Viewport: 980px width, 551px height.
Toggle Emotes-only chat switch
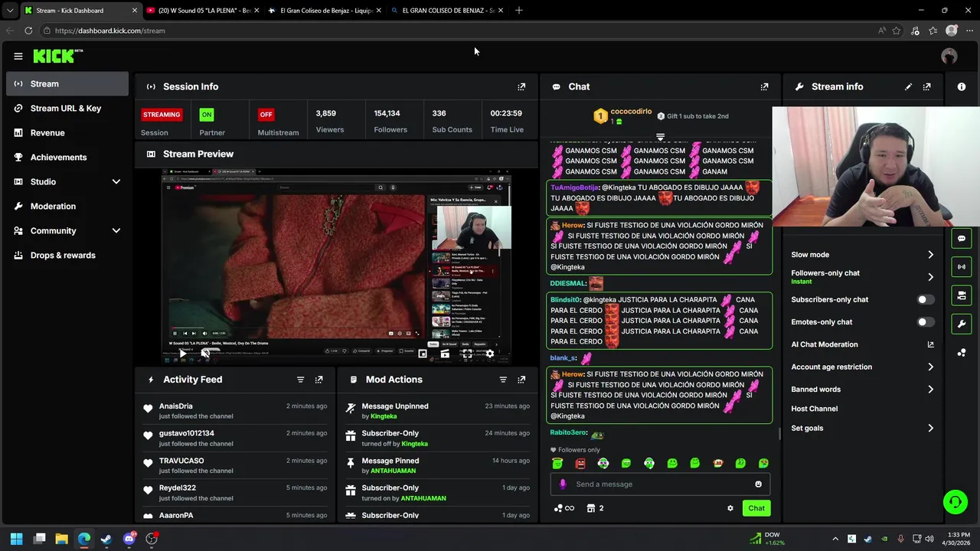(926, 322)
